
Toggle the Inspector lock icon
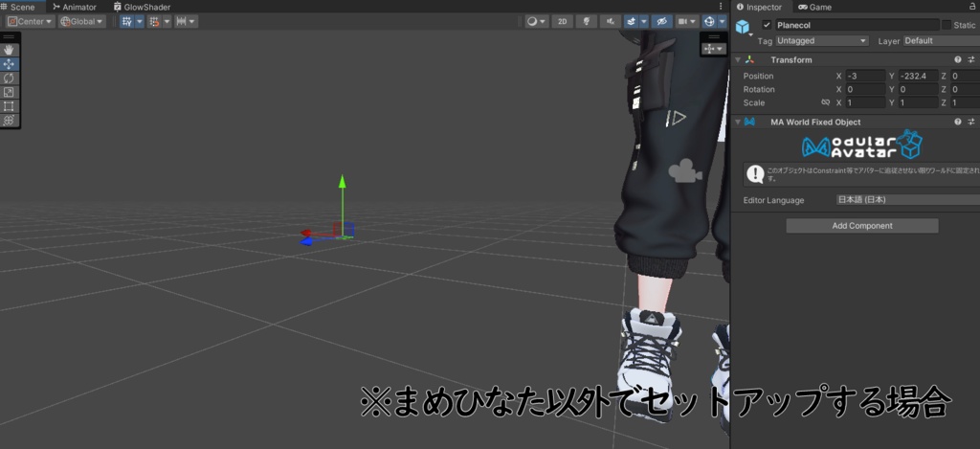pos(973,7)
